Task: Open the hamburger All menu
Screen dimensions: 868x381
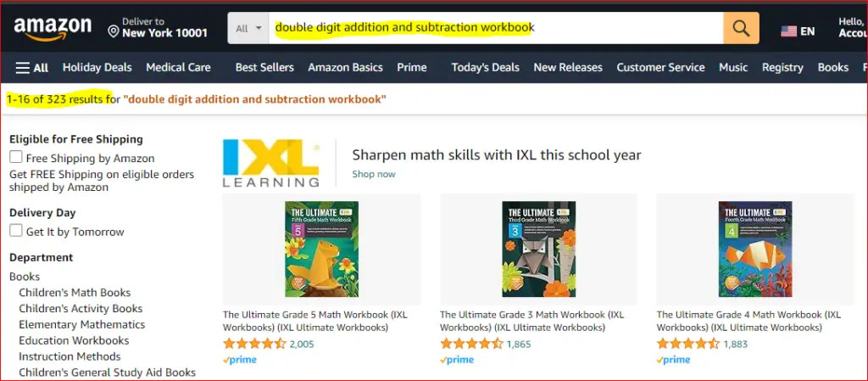Action: click(31, 68)
